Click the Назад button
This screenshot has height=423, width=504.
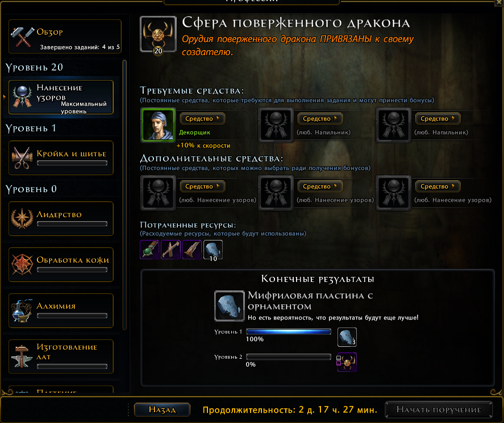162,409
